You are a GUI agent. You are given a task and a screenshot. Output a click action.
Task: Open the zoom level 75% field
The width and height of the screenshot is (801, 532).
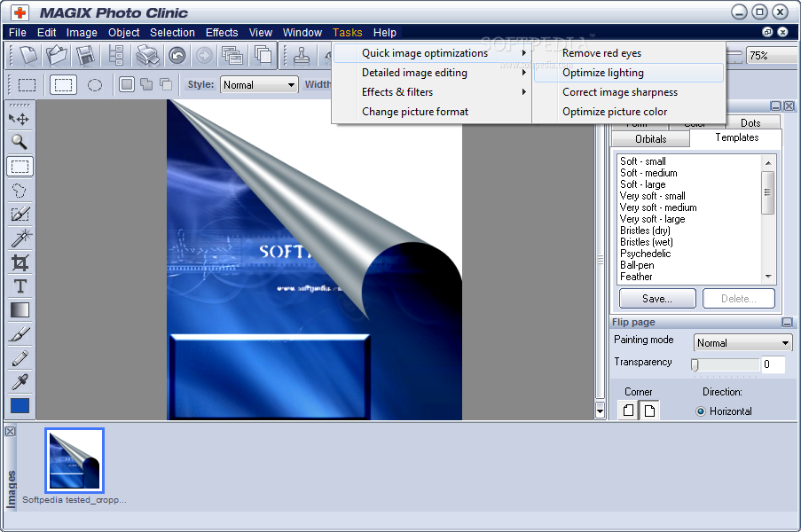pyautogui.click(x=773, y=55)
